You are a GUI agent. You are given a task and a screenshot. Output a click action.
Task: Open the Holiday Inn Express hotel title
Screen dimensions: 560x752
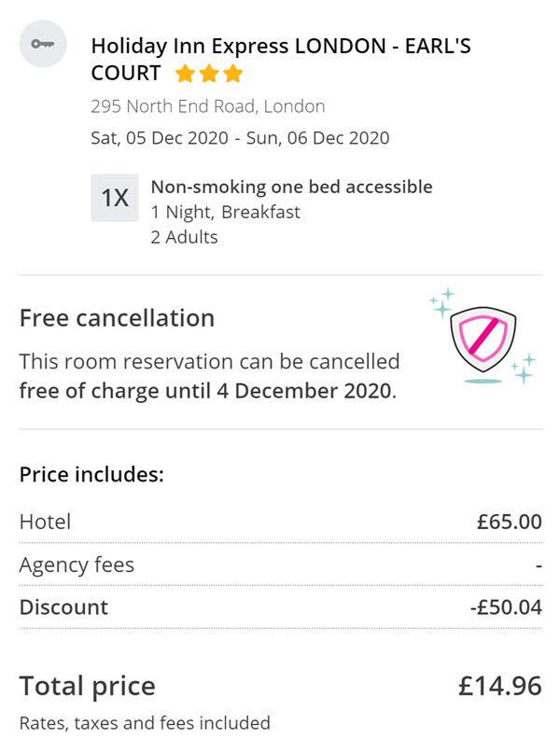click(x=281, y=60)
